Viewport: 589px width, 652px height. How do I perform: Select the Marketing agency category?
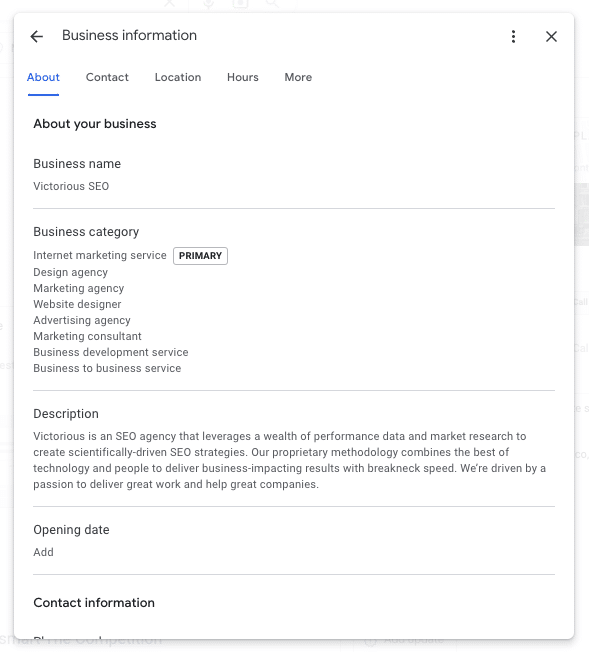[x=79, y=288]
